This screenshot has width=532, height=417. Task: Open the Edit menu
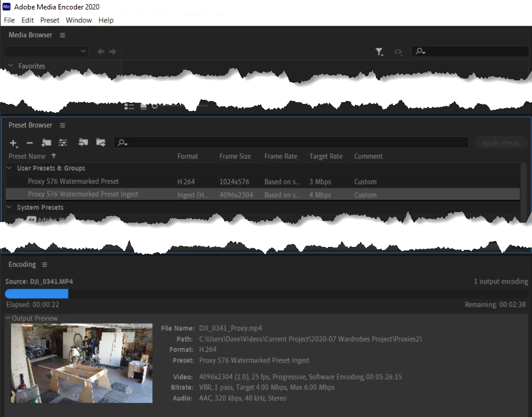(27, 20)
